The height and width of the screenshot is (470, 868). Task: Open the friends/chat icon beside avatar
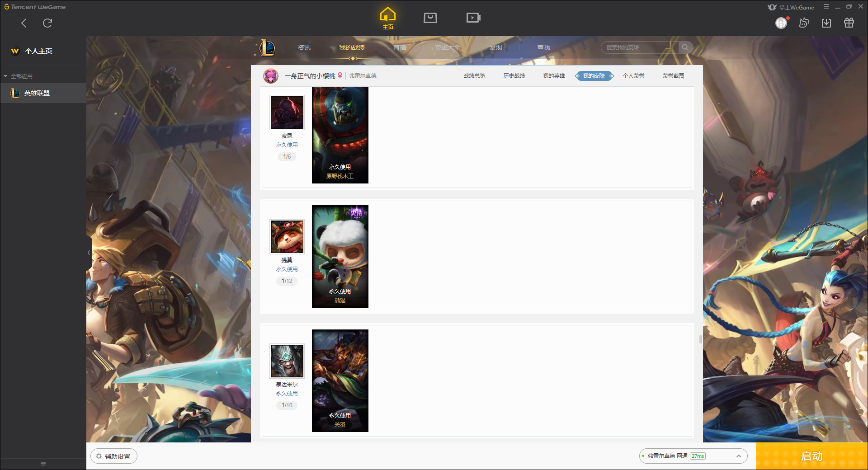pos(804,23)
